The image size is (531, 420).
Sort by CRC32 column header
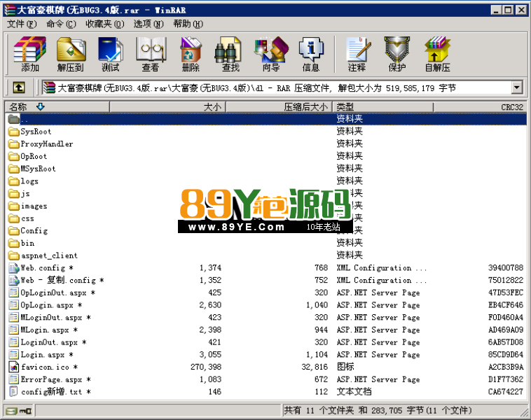480,107
